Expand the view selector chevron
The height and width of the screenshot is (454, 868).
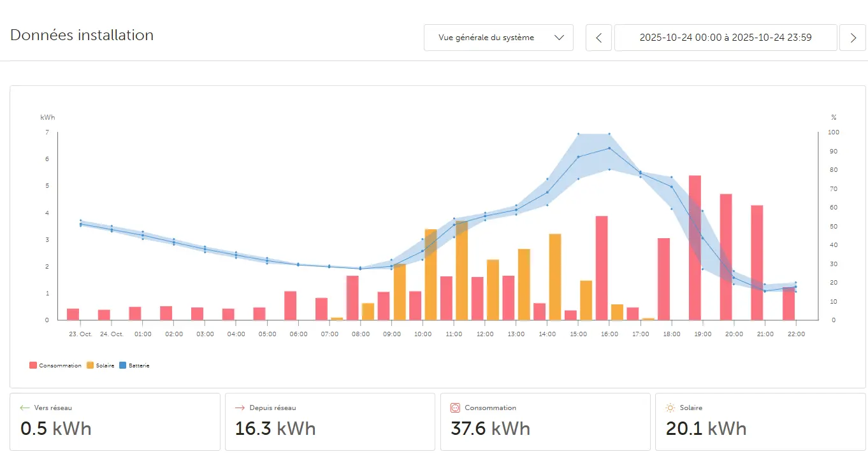pos(558,38)
